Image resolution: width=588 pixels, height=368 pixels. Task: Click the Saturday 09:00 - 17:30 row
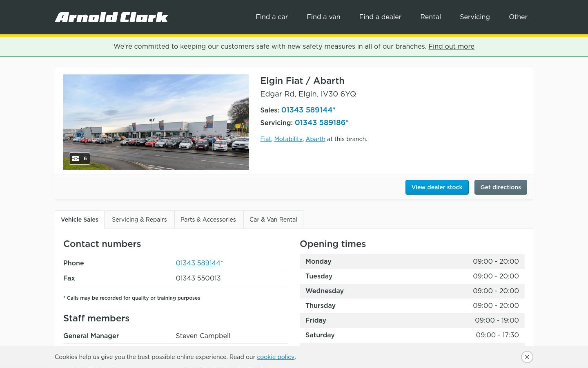pos(412,335)
